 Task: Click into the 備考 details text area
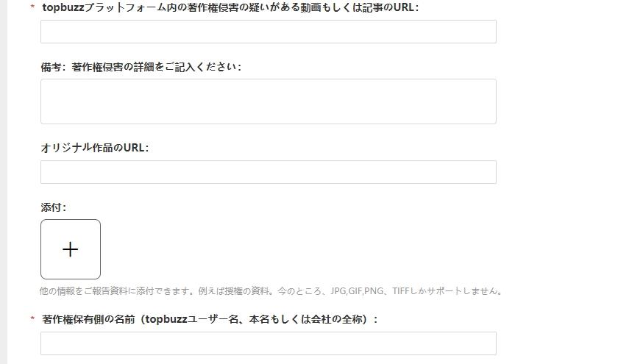(269, 101)
